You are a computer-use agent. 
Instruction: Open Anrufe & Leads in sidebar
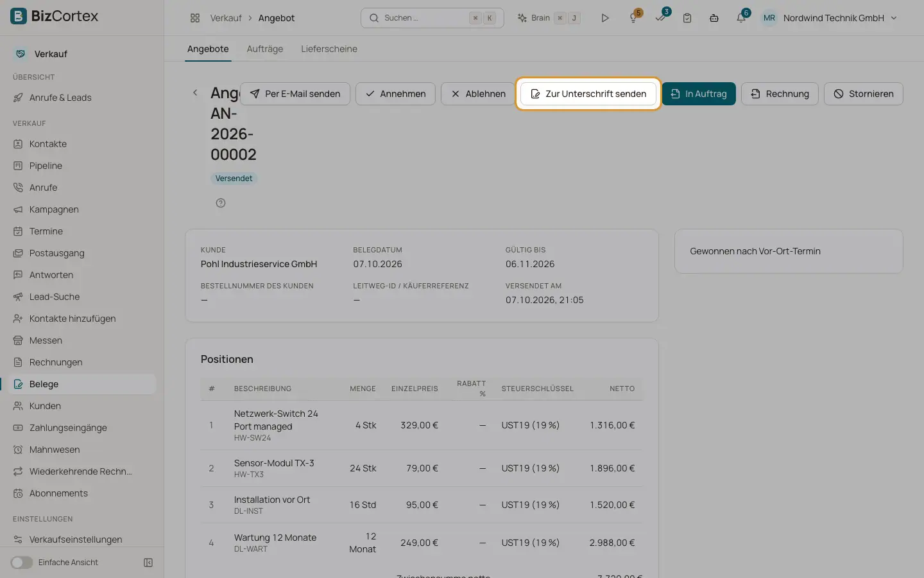82,98
